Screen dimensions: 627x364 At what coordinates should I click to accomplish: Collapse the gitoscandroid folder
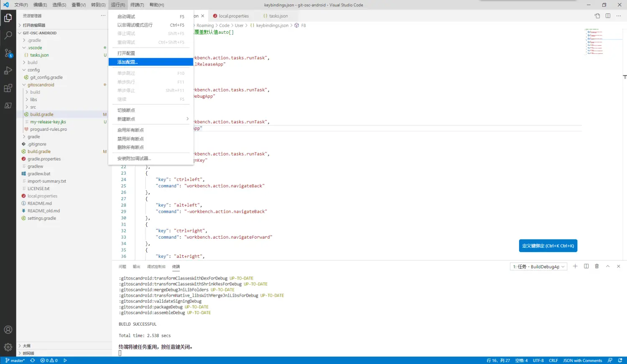[x=41, y=85]
